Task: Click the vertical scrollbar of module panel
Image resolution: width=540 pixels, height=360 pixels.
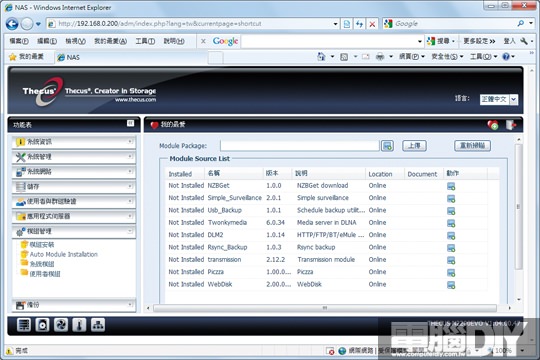Action: click(519, 207)
